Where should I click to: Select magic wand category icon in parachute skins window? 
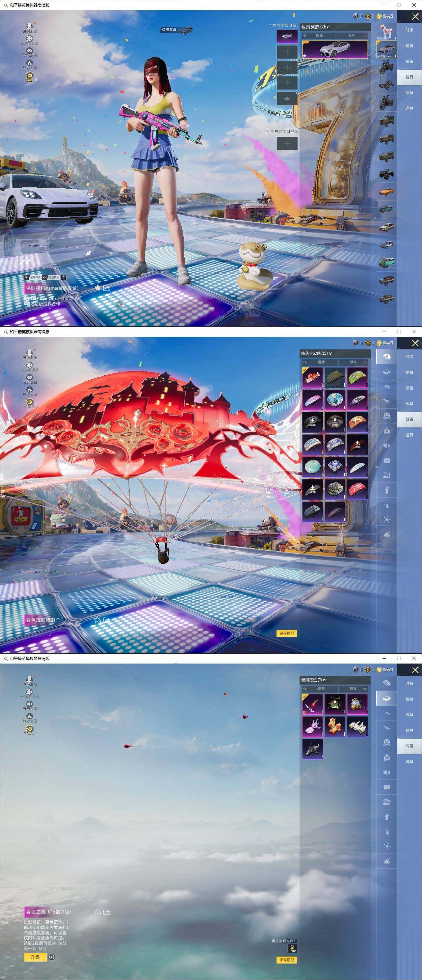click(x=386, y=520)
